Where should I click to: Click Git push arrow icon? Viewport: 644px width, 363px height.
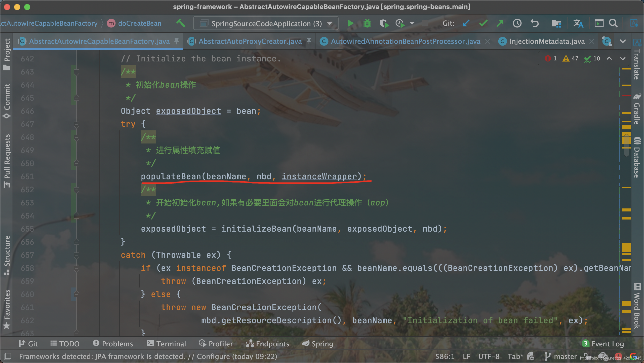click(500, 23)
